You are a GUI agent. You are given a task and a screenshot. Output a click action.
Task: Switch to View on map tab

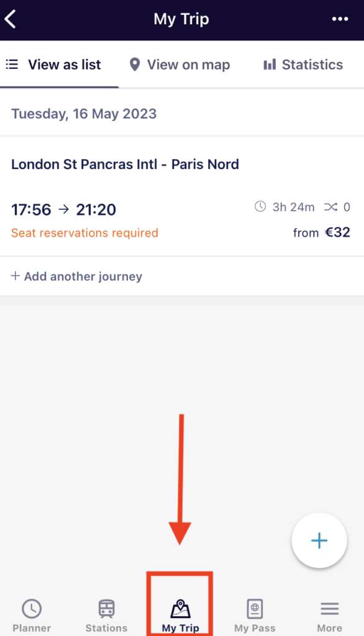[x=180, y=65]
